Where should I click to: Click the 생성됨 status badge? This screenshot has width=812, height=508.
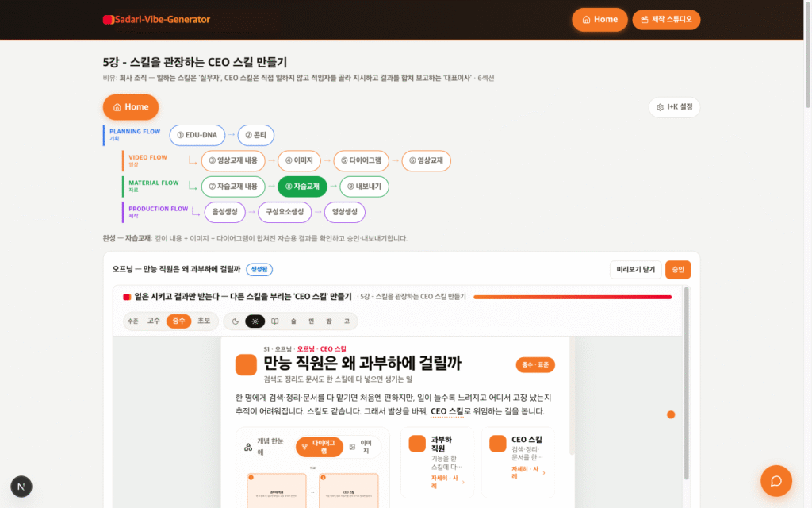259,270
